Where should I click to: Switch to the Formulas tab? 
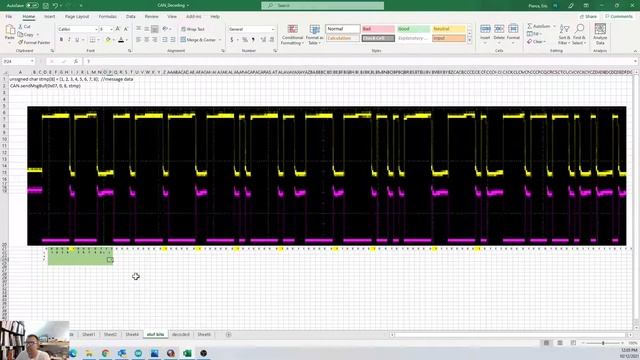pyautogui.click(x=108, y=17)
